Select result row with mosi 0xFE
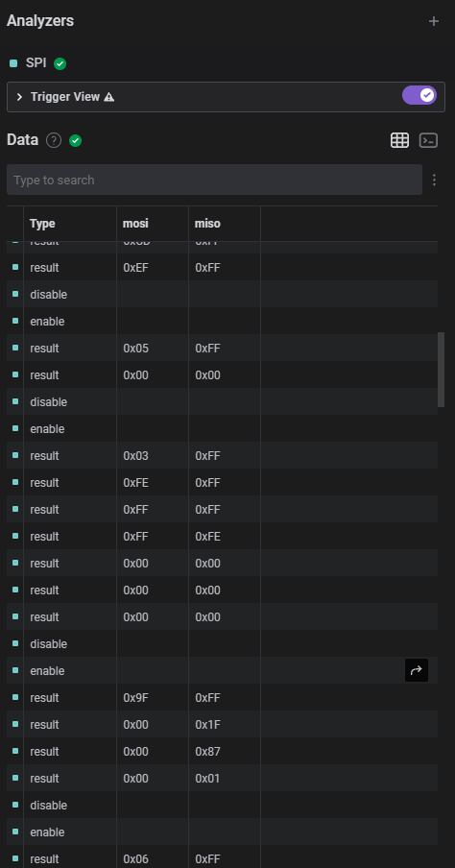 tap(222, 483)
